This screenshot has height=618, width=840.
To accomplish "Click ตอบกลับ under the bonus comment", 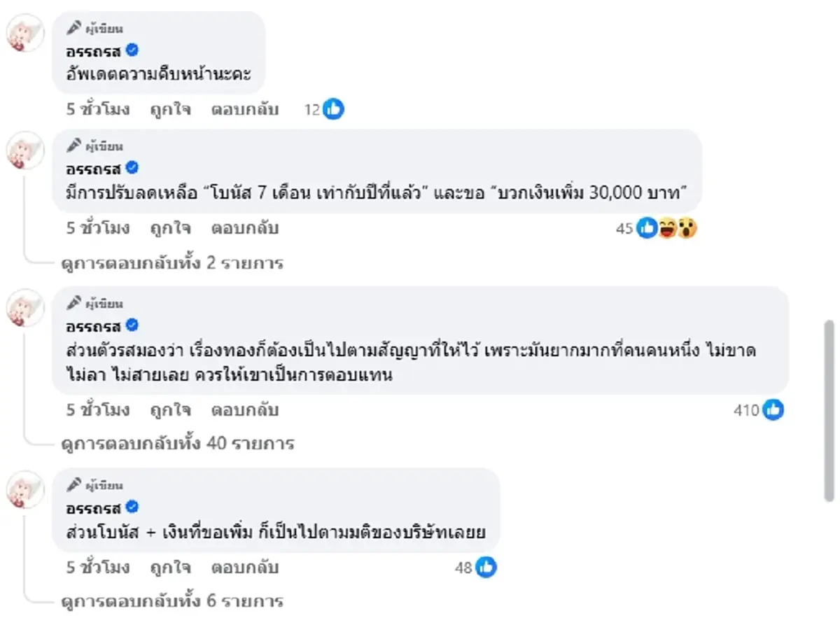I will pos(244,227).
